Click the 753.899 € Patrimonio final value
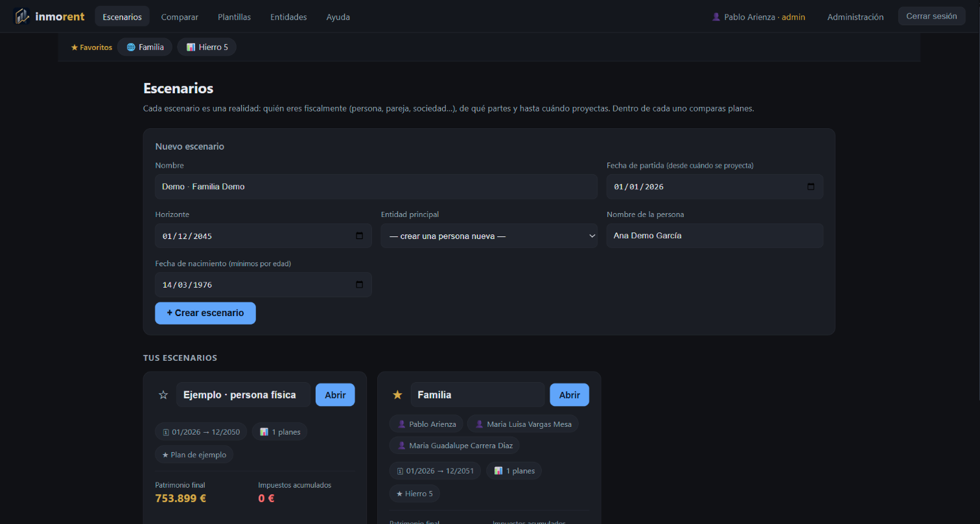Viewport: 980px width, 524px height. [x=181, y=498]
